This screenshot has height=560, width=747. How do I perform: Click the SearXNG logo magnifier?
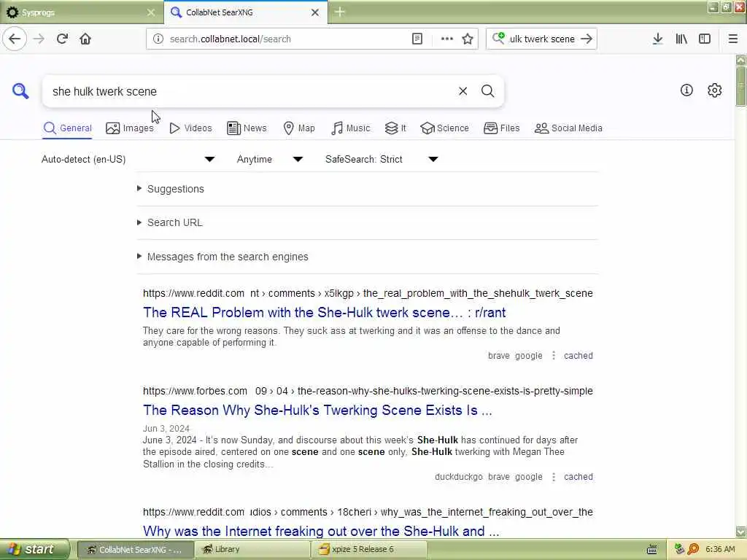click(20, 90)
